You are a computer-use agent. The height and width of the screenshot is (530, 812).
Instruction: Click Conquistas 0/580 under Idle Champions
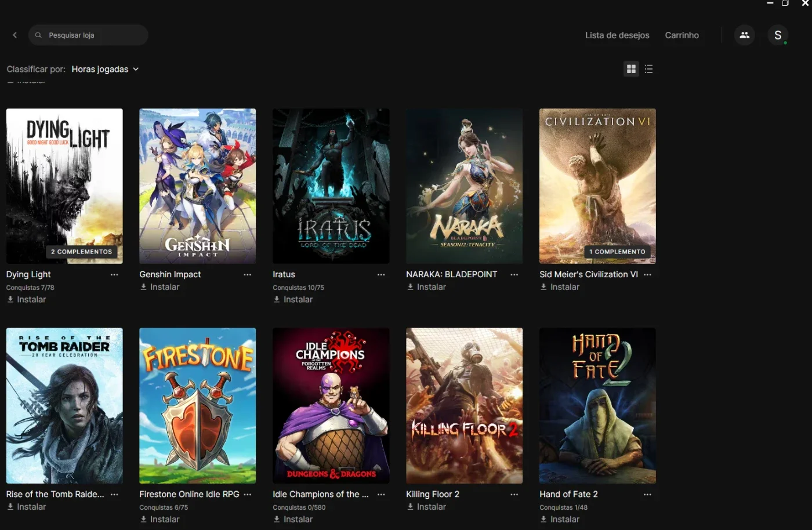[x=299, y=507]
